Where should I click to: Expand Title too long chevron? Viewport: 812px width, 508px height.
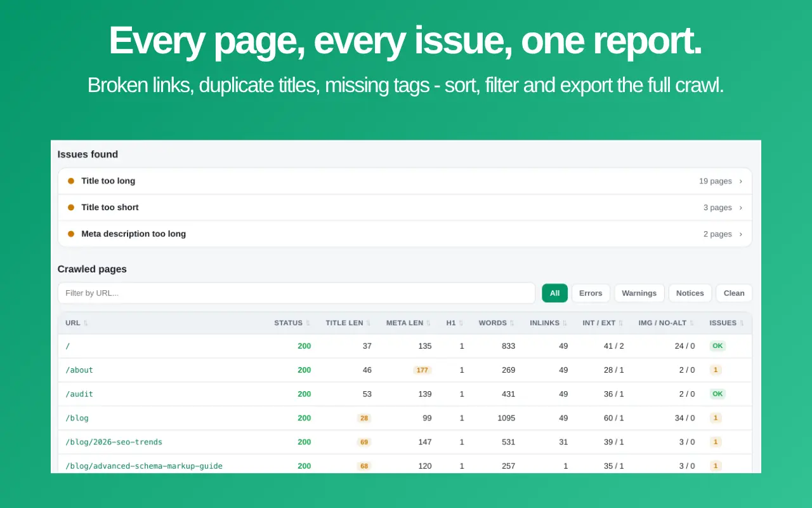[x=740, y=181]
